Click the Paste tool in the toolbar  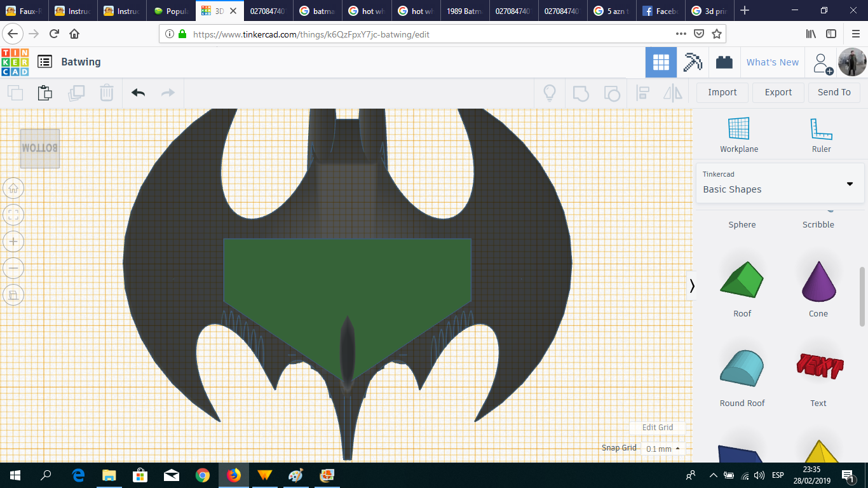point(45,93)
